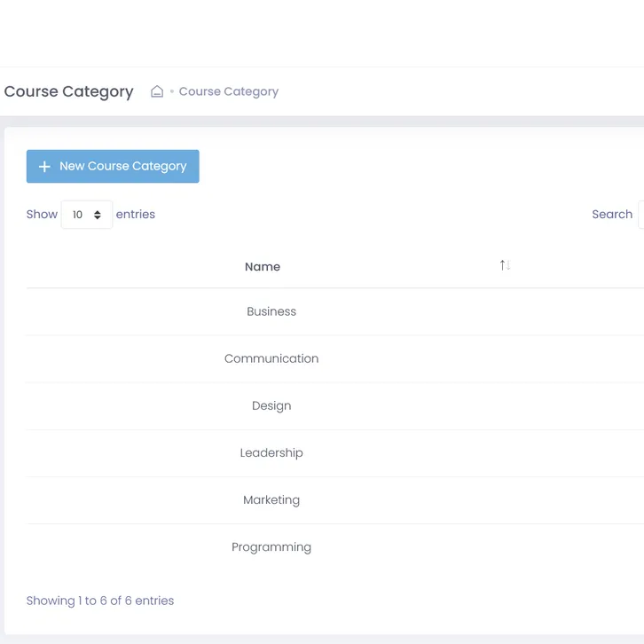Click the Course Category page title
The width and height of the screenshot is (644, 644).
(x=69, y=91)
